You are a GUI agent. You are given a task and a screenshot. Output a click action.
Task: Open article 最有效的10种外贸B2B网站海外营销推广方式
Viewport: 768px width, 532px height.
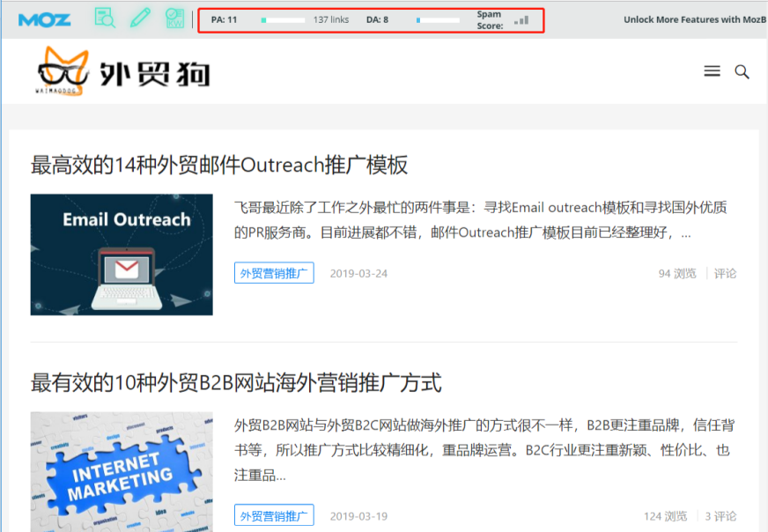[236, 382]
